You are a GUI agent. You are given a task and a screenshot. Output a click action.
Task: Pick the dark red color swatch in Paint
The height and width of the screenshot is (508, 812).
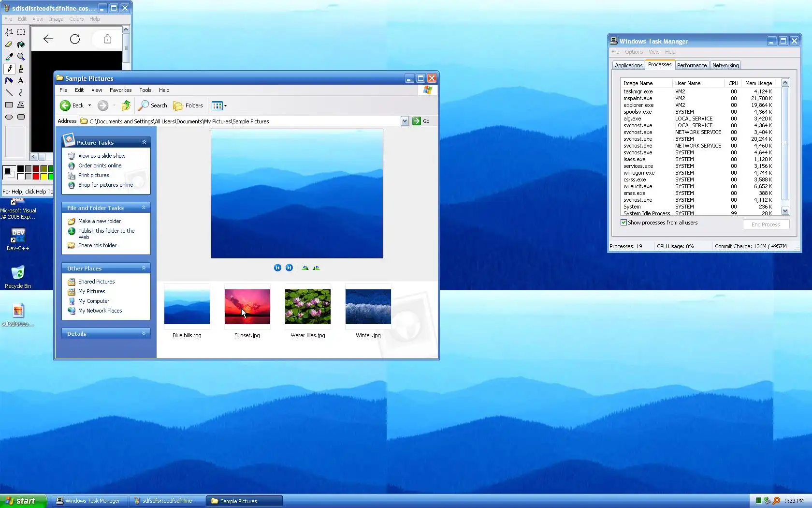(x=36, y=169)
